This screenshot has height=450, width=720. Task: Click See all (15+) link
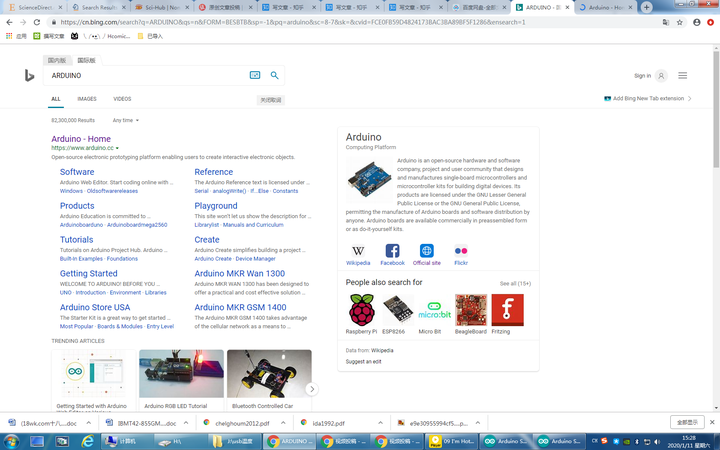tap(515, 283)
